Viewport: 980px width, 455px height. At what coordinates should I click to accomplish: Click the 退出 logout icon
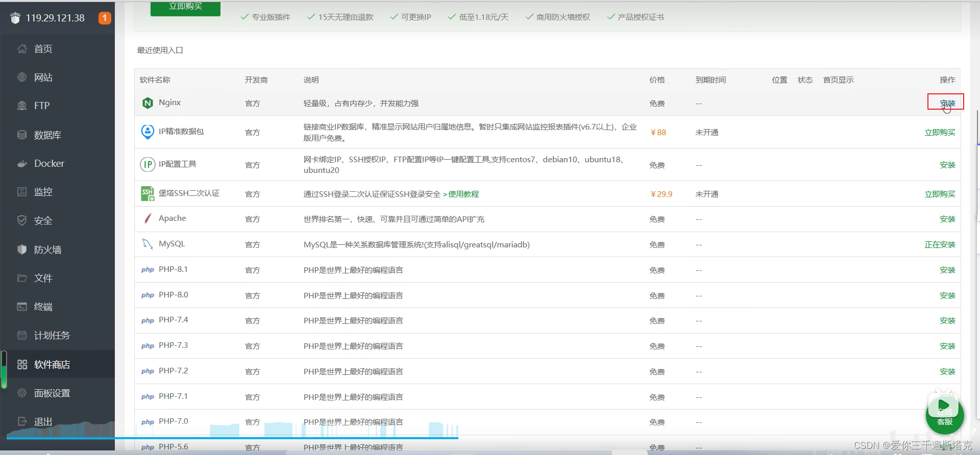22,421
